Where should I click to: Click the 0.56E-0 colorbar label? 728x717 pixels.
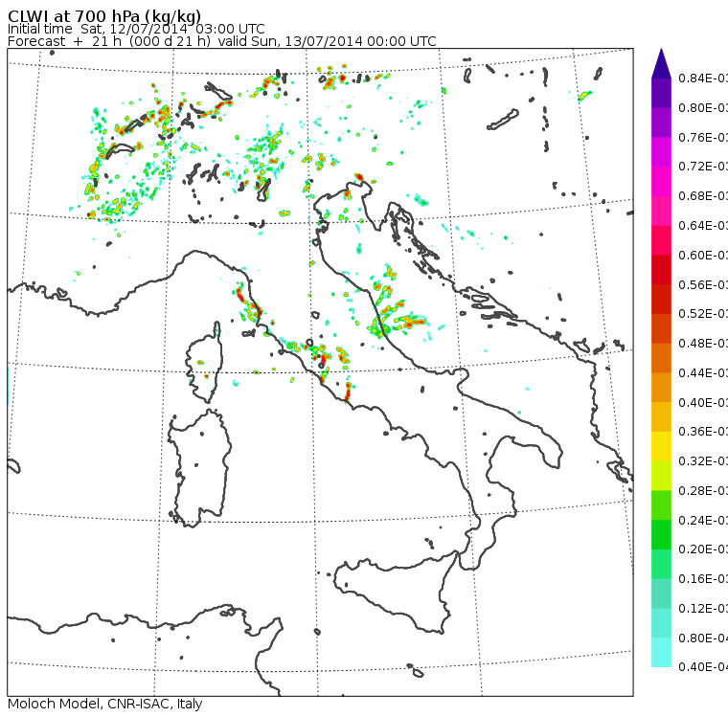pos(703,284)
